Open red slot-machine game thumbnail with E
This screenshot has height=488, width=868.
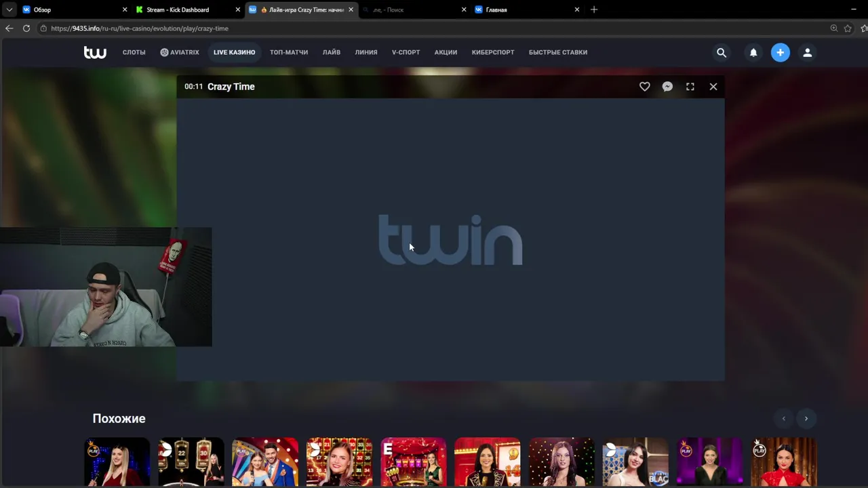[413, 462]
